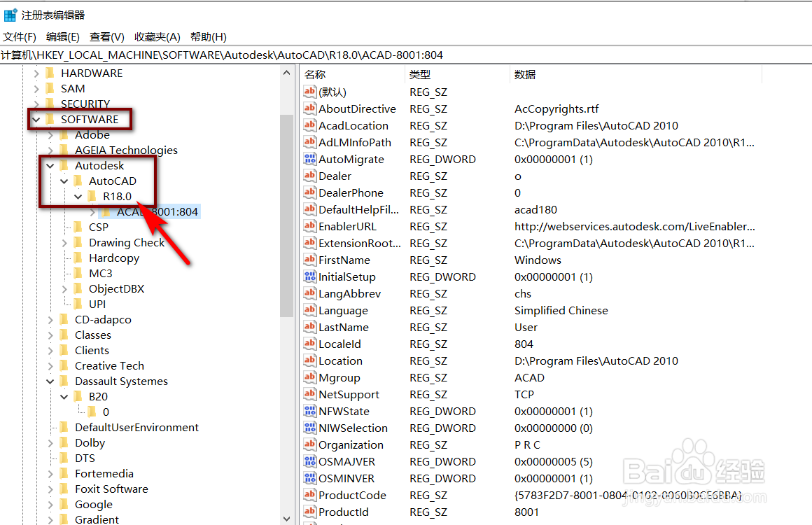The height and width of the screenshot is (525, 812).
Task: Collapse the Autodesk key
Action: pos(50,166)
